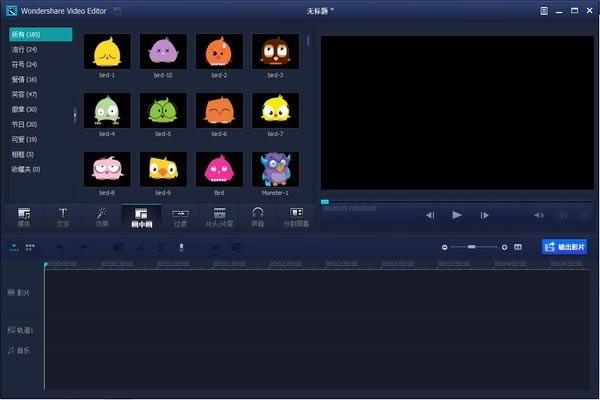600x400 pixels.
Task: Select the 所有 (185) category
Action: tap(41, 34)
